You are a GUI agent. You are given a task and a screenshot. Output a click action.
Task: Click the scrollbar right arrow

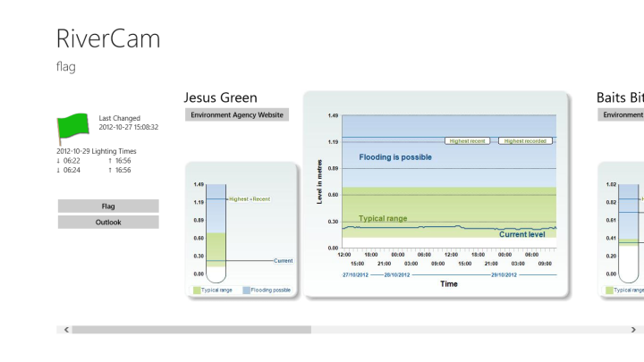click(638, 330)
